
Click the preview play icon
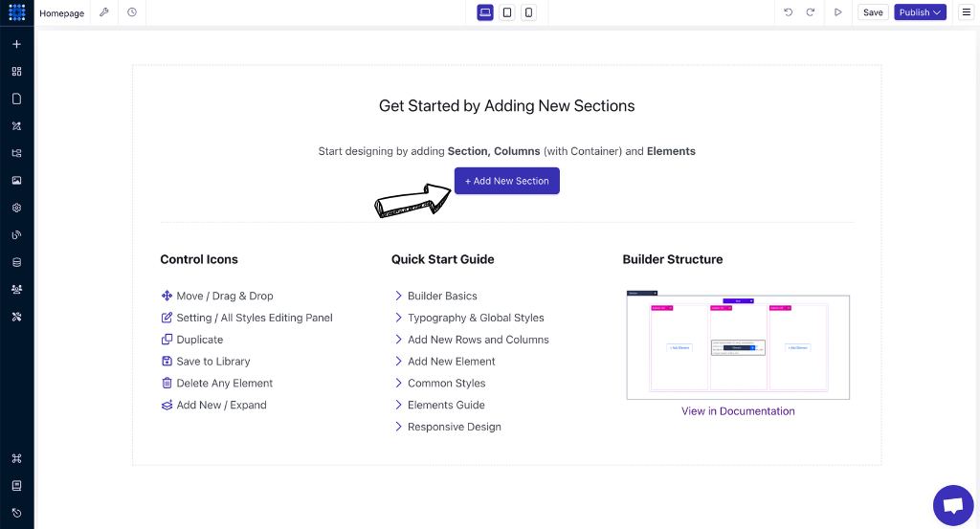[838, 12]
